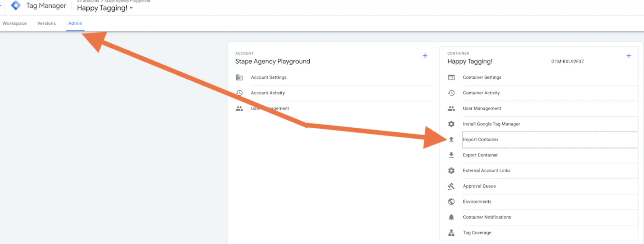
Task: Open Tag Coverage
Action: tap(477, 233)
